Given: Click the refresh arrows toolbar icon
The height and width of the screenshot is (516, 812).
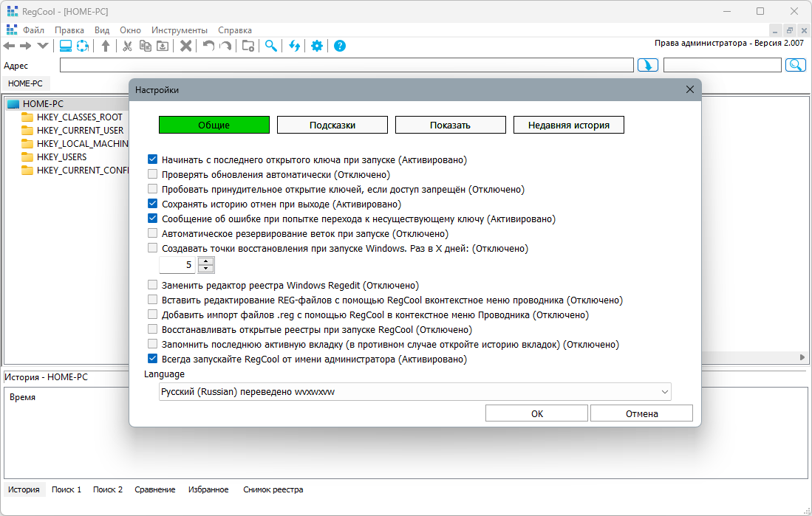Looking at the screenshot, I should coord(295,46).
